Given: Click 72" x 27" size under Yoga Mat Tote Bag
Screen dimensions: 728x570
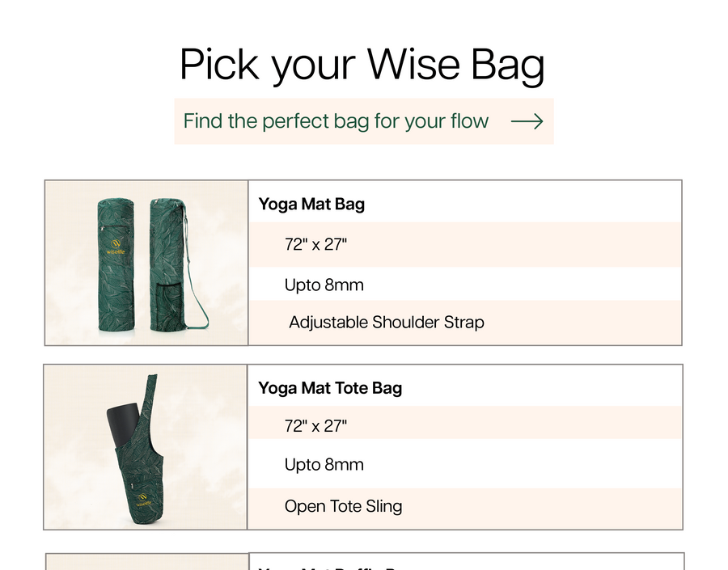Looking at the screenshot, I should tap(315, 426).
